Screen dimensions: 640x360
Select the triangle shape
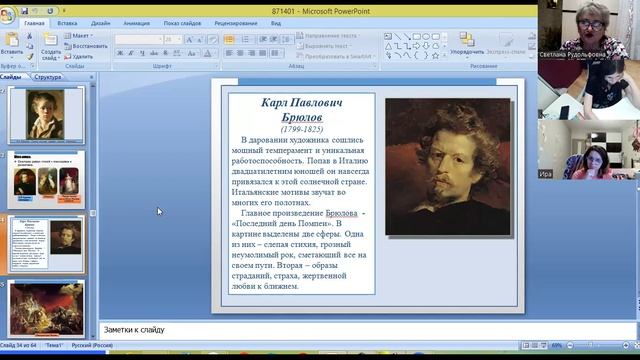[x=388, y=46]
